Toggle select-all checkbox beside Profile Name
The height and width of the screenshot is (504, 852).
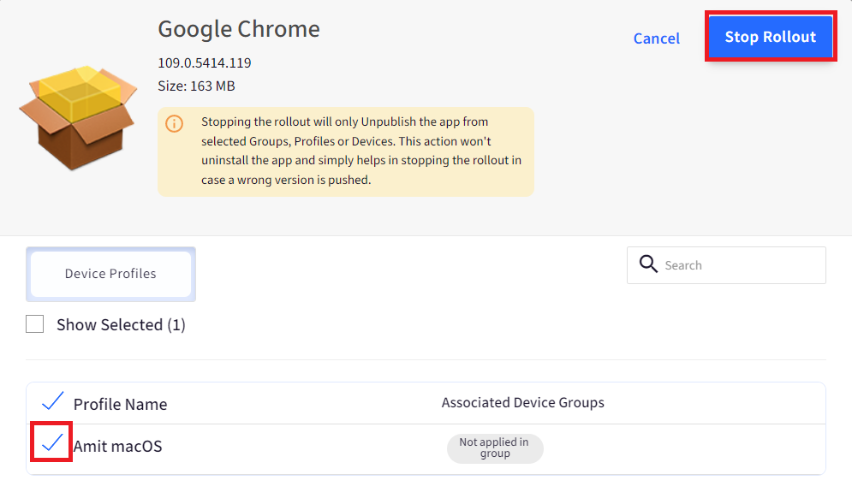tap(53, 401)
